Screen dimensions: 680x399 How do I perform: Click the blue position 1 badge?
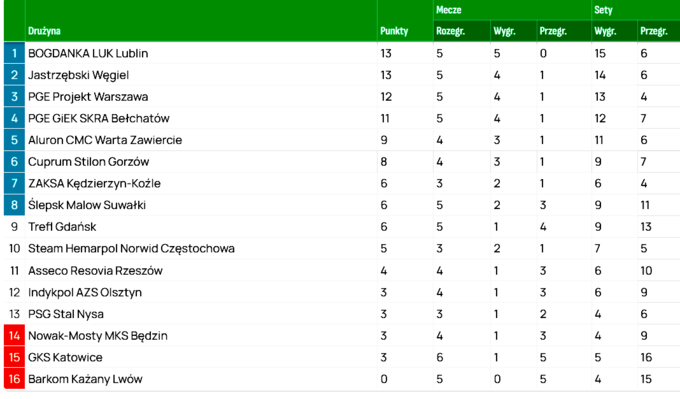(14, 53)
